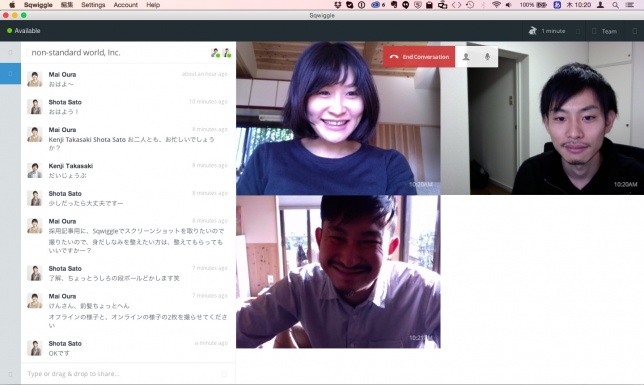Click first member avatar in room header

[x=215, y=53]
